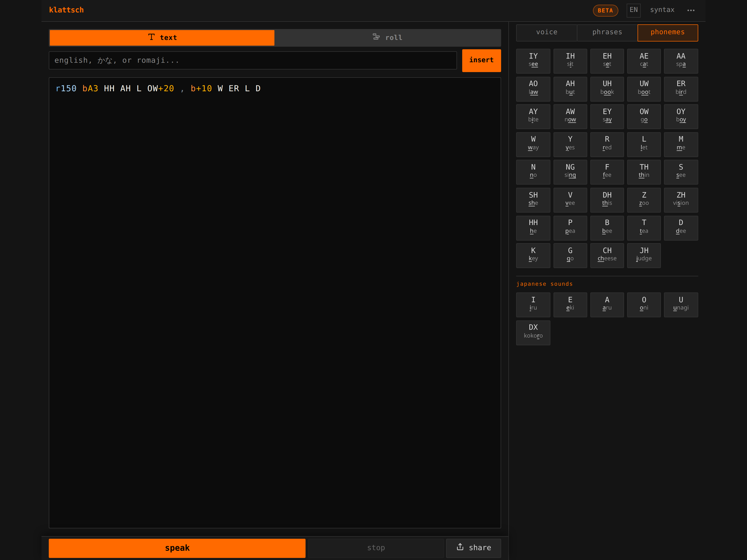Viewport: 747px width, 560px height.
Task: Toggle the EN language button
Action: click(634, 10)
